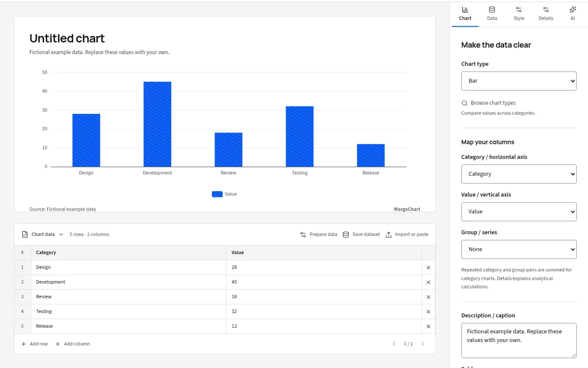This screenshot has height=368, width=588.
Task: Switch to the Chart tab
Action: point(465,14)
